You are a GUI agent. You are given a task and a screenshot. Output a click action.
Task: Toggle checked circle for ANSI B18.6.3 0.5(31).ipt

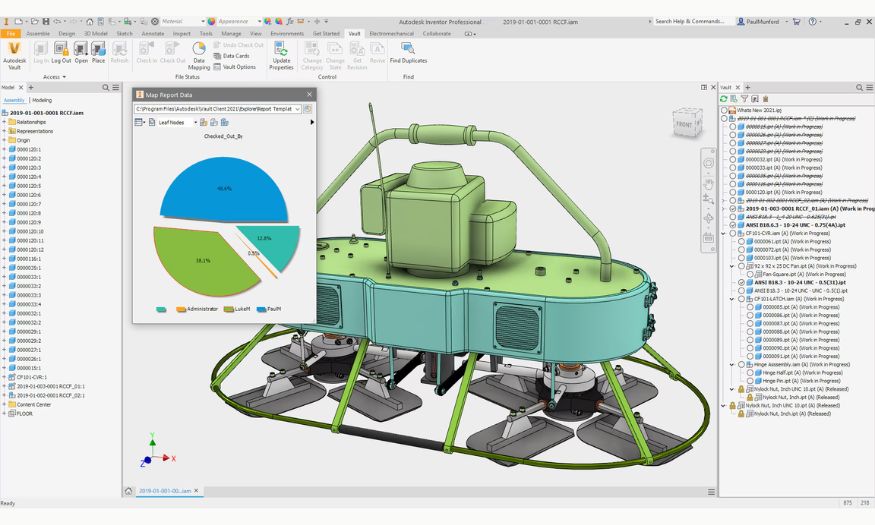click(x=741, y=282)
